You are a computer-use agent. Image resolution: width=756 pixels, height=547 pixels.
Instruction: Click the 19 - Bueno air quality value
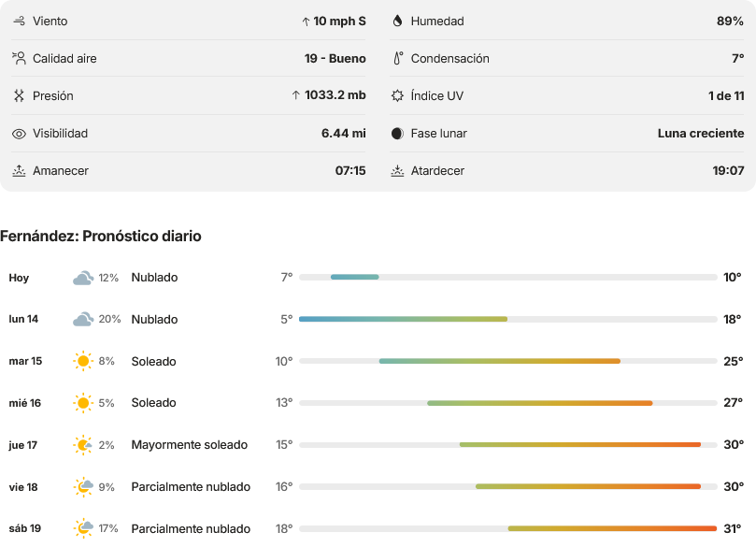pyautogui.click(x=335, y=58)
